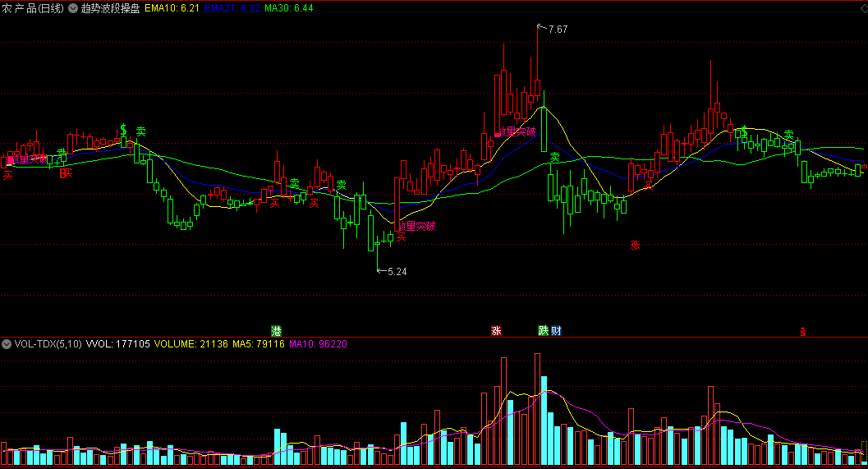The image size is (868, 469).
Task: Click the 农产品(日线) stock title
Action: click(33, 8)
